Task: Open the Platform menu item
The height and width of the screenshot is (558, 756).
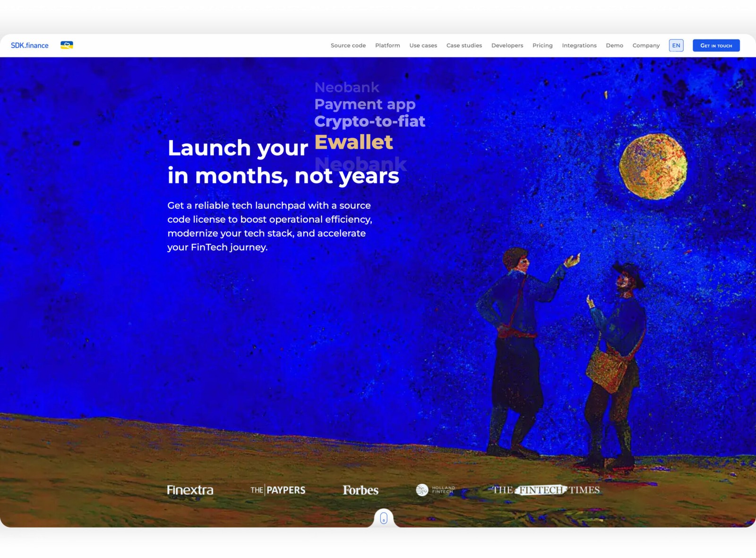Action: [387, 45]
